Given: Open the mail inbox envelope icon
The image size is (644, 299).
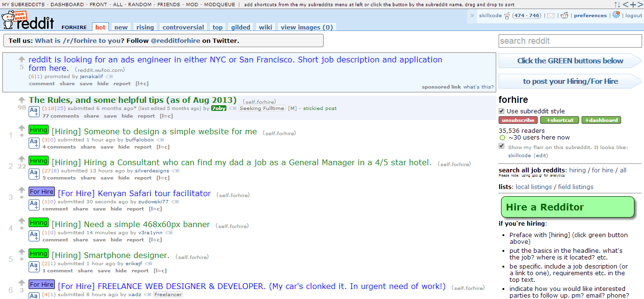Looking at the screenshot, I should (x=551, y=16).
